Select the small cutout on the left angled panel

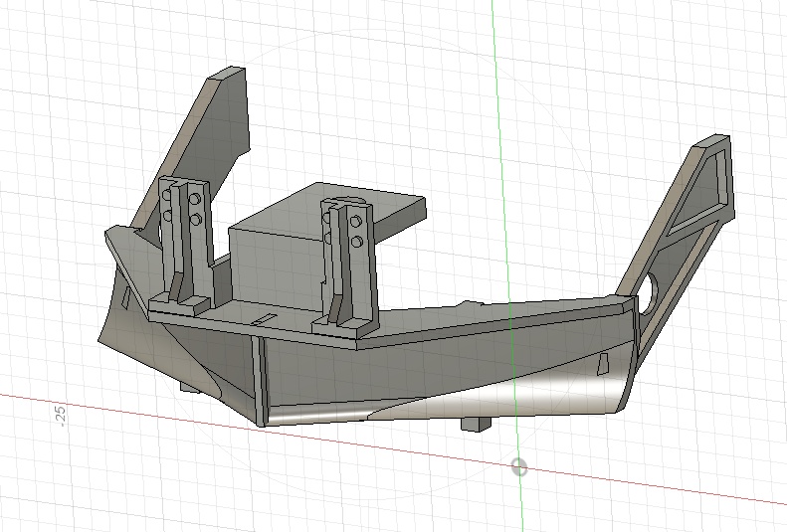click(126, 298)
